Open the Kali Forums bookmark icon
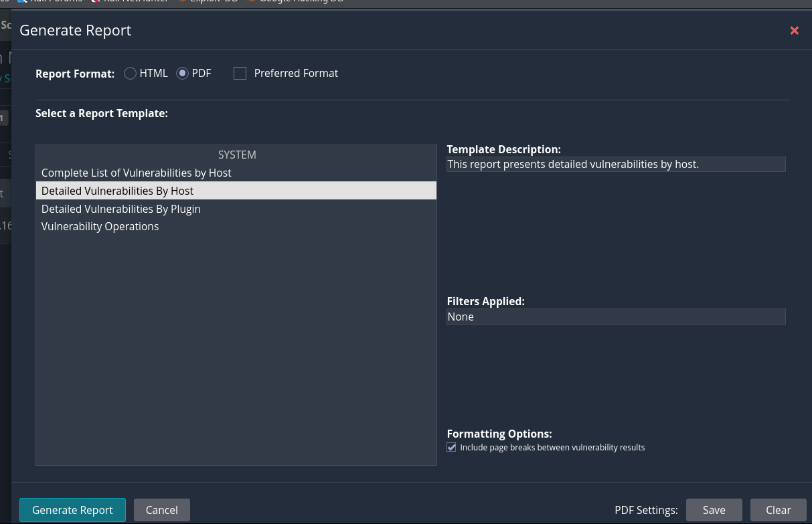 [x=22, y=1]
